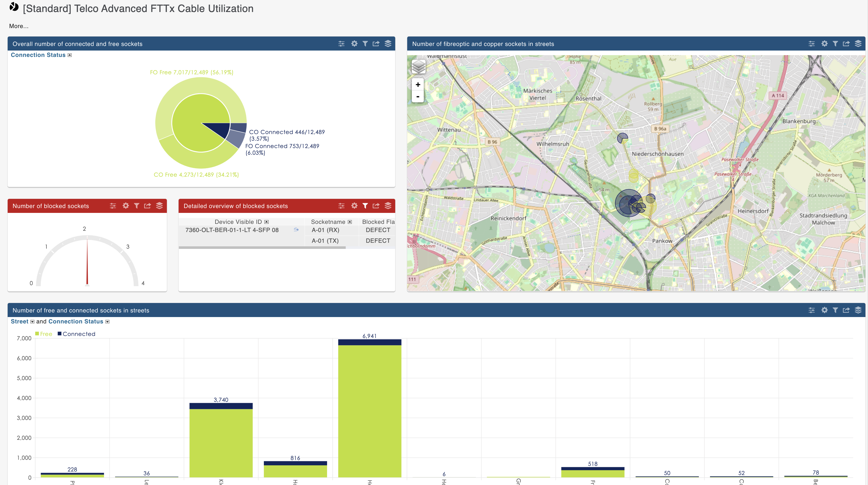The height and width of the screenshot is (485, 868).
Task: Open settings gear in Overall sockets panel
Action: 354,43
